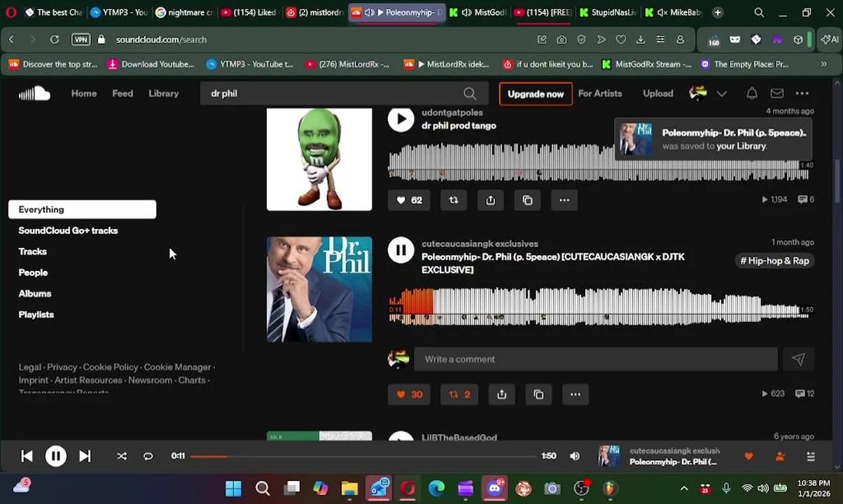
Task: Toggle repost on Poleonmyhip track (2 reposts)
Action: (x=459, y=394)
